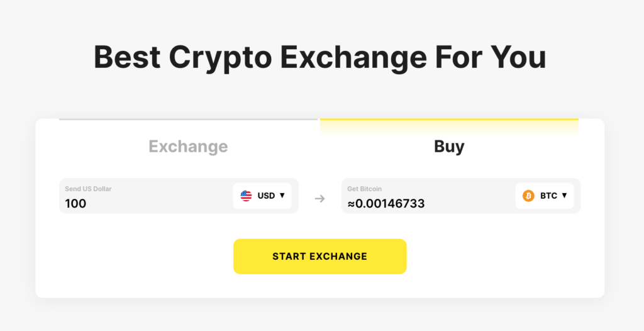Click the gray bar above Exchange tab
644x331 pixels.
[x=188, y=119]
